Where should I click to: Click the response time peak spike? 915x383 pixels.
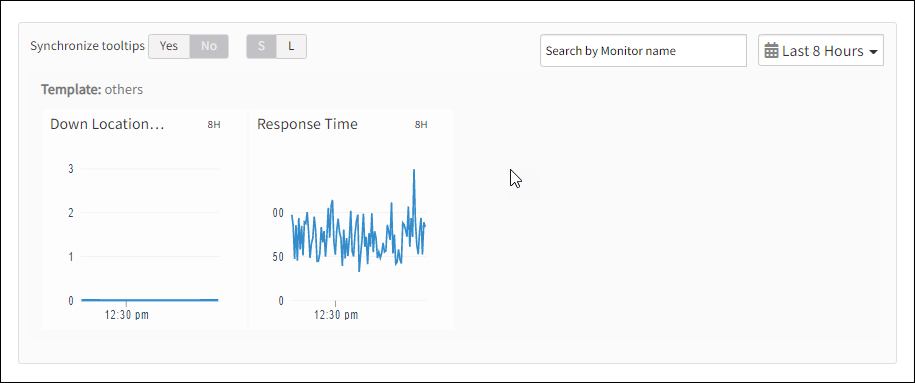[x=414, y=170]
